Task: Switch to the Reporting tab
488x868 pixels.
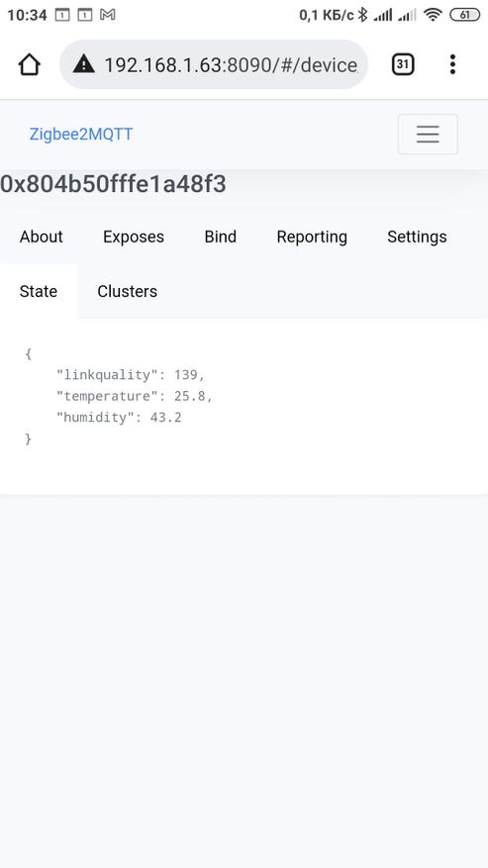Action: [x=312, y=237]
